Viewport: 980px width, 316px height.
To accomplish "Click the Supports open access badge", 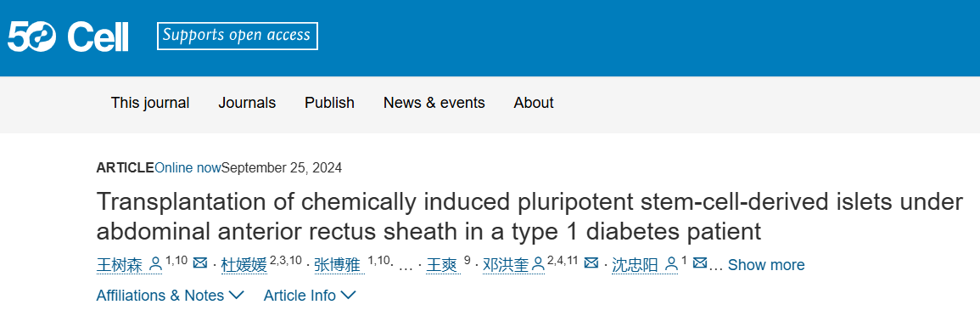I will point(238,36).
